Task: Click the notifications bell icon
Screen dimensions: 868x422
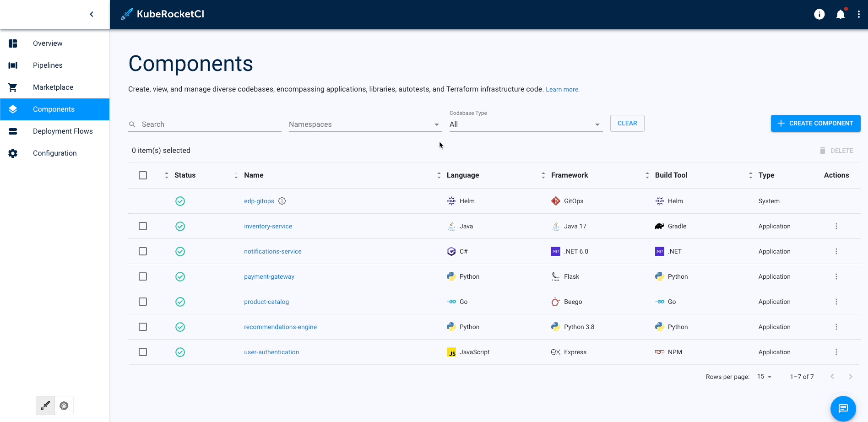Action: click(840, 15)
